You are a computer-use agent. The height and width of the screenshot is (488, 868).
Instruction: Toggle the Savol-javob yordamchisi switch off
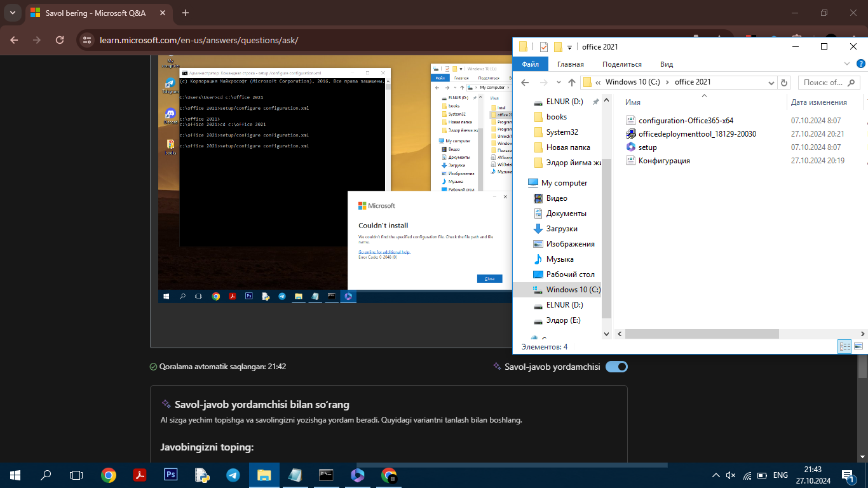(616, 367)
